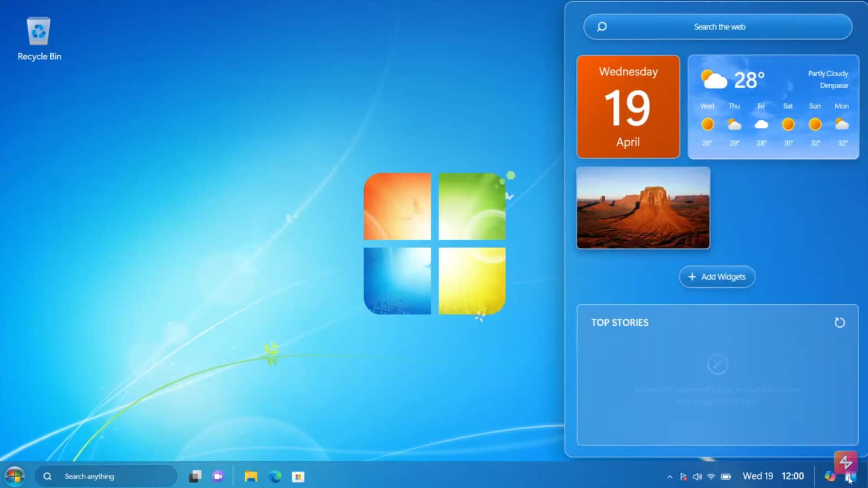Open the Start menu
868x488 pixels.
[14, 476]
